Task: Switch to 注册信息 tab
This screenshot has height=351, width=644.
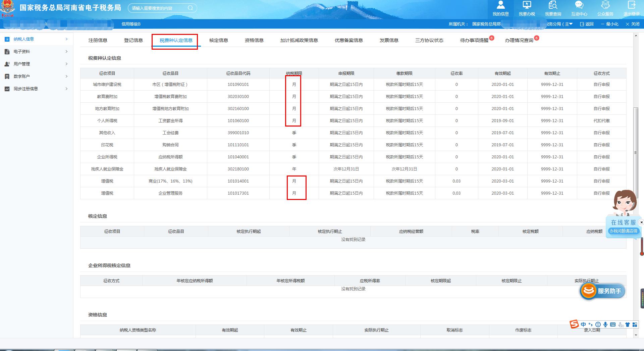Action: pos(98,40)
